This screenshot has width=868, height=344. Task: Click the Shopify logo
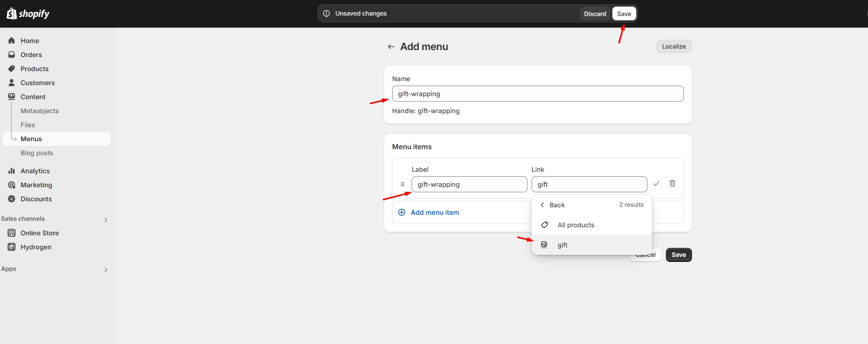(x=28, y=14)
